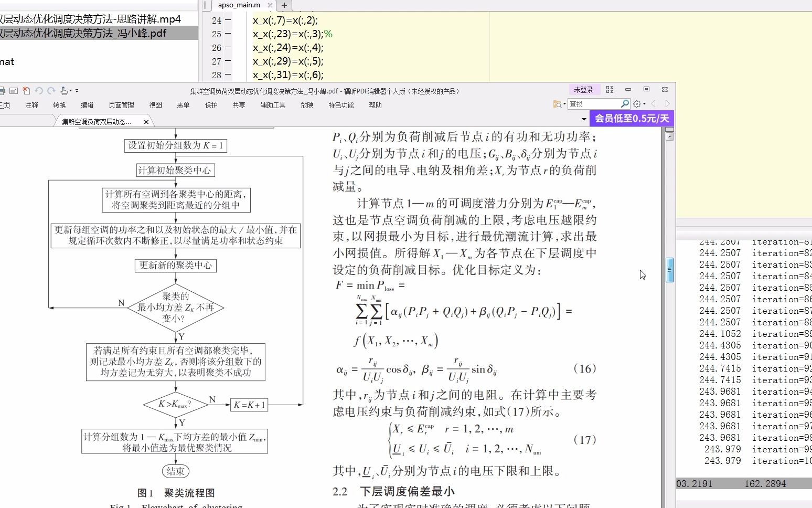812x508 pixels.
Task: Click the 计算初始聚类中心 flowchart box
Action: point(176,171)
